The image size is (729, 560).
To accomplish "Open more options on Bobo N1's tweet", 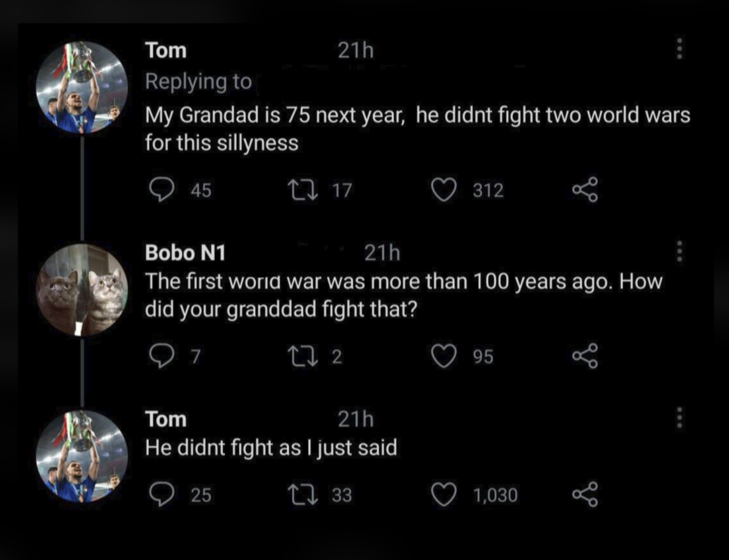I will click(x=679, y=251).
